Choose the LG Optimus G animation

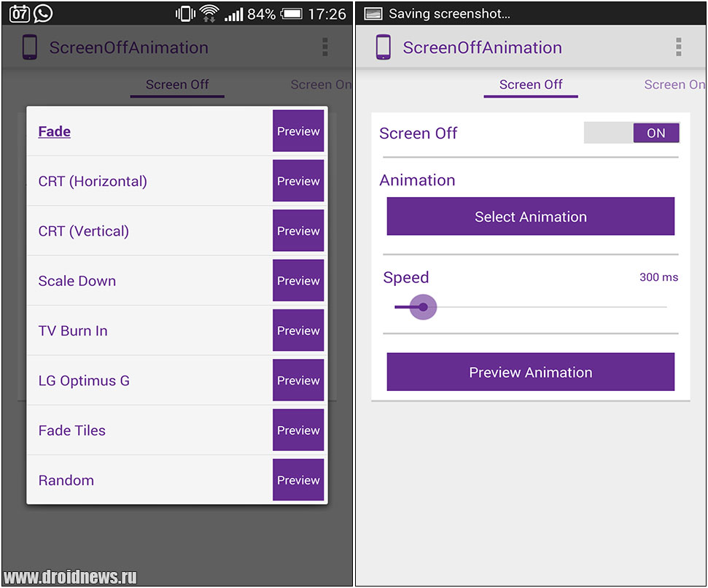149,381
